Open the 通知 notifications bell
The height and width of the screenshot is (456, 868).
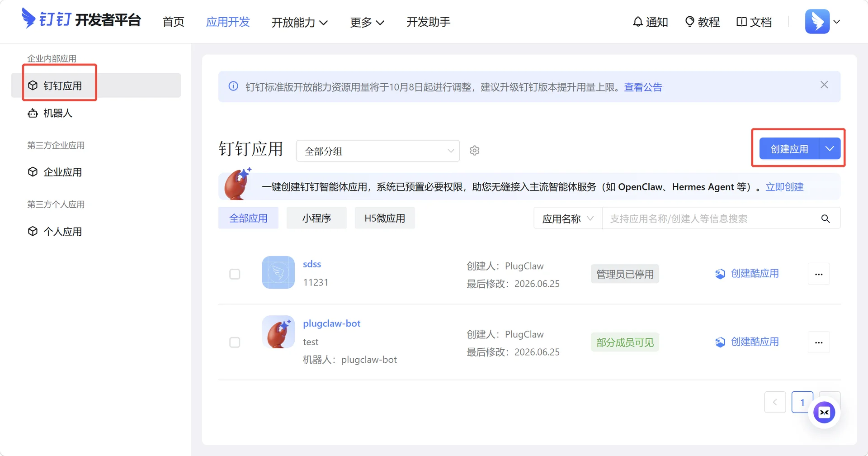650,22
